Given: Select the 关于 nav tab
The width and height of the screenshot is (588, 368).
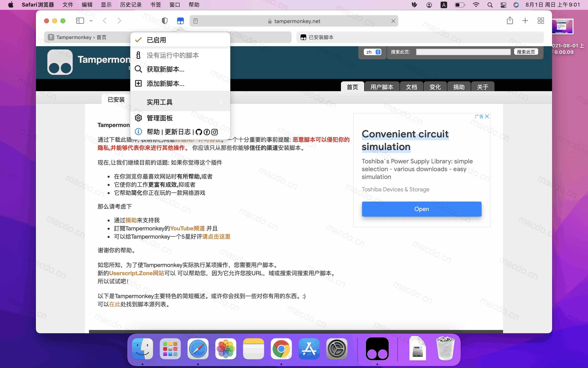Looking at the screenshot, I should pos(483,87).
